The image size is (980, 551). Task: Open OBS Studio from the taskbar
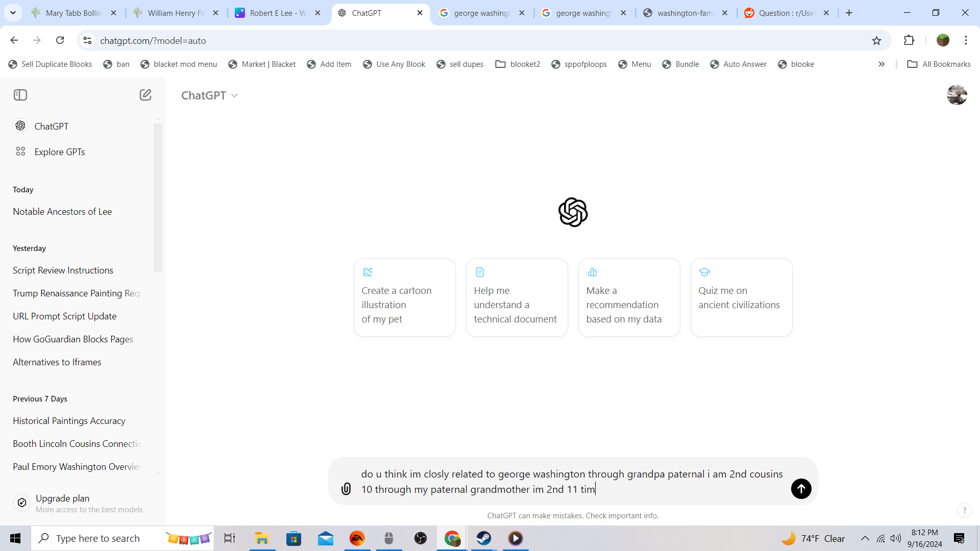(x=421, y=538)
